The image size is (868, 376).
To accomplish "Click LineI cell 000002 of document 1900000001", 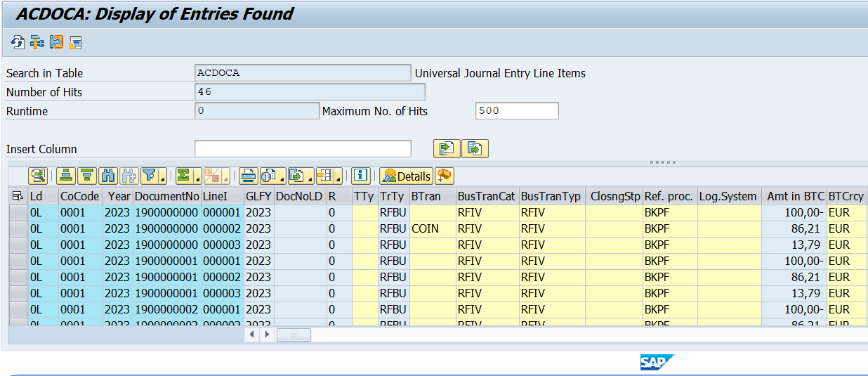I will 222,277.
